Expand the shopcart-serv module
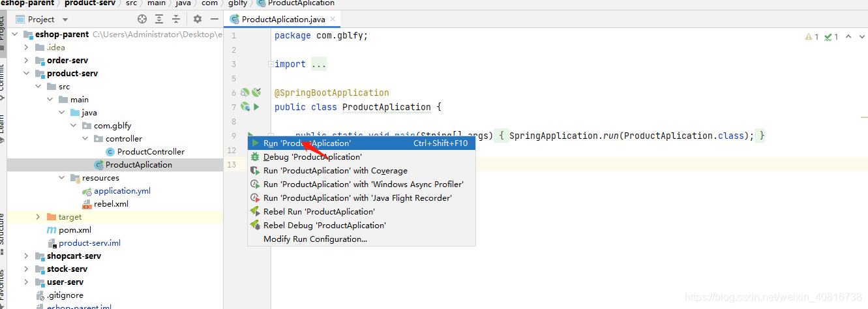The width and height of the screenshot is (868, 309). click(26, 256)
